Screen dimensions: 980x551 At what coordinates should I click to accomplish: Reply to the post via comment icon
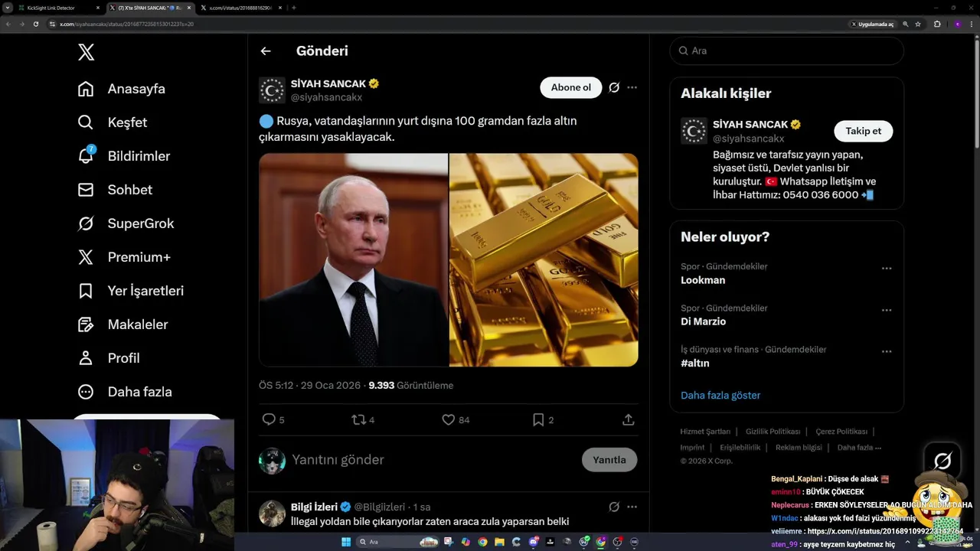pyautogui.click(x=269, y=419)
